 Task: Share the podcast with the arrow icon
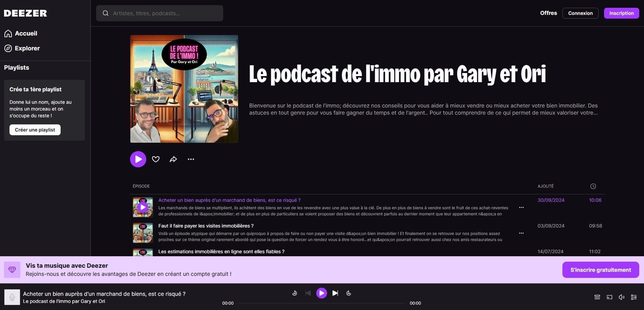[173, 159]
